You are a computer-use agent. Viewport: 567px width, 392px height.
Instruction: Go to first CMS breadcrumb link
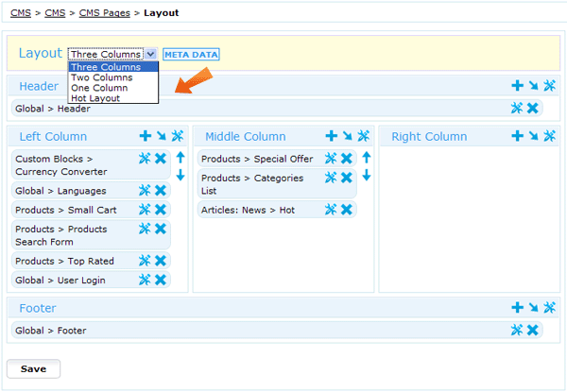coord(21,13)
